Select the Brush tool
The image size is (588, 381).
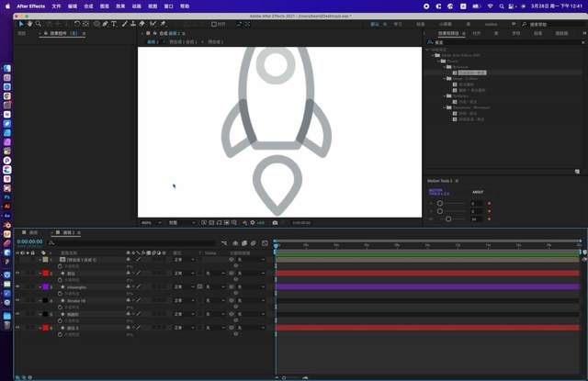[x=125, y=24]
